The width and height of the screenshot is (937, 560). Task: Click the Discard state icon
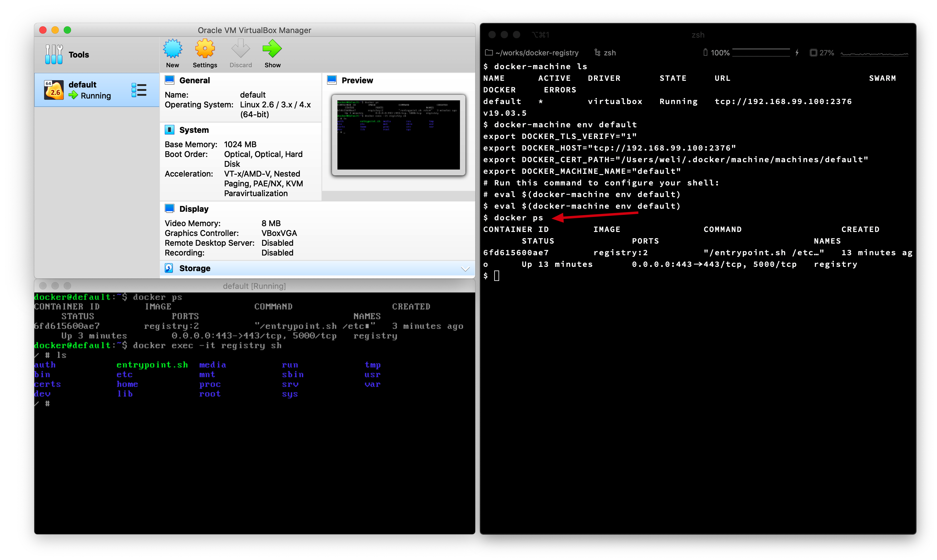tap(240, 49)
